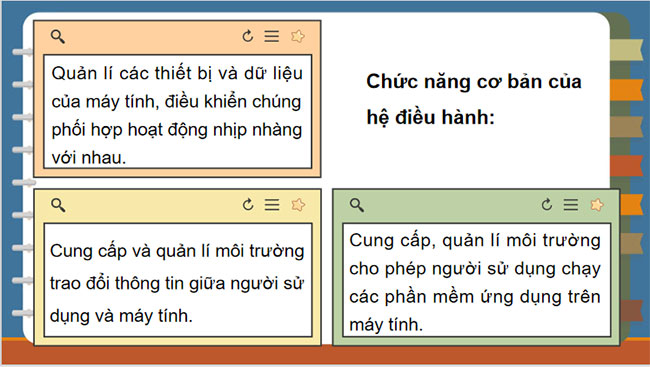
Task: Click the star icon in the green card
Action: (597, 205)
